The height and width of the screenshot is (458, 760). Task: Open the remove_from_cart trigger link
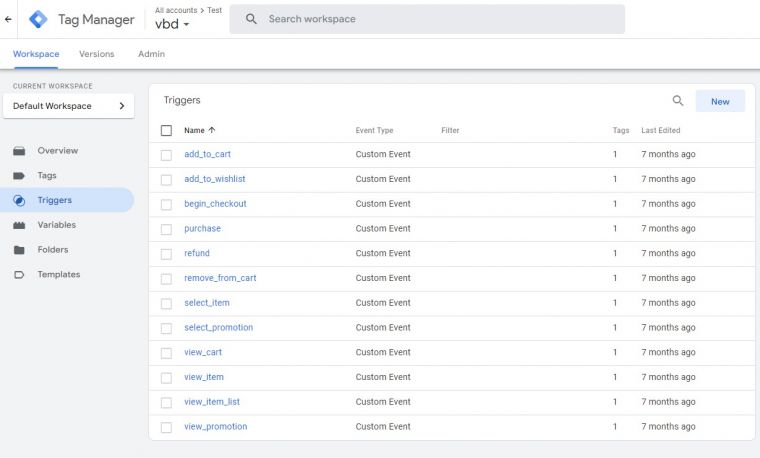coord(220,278)
